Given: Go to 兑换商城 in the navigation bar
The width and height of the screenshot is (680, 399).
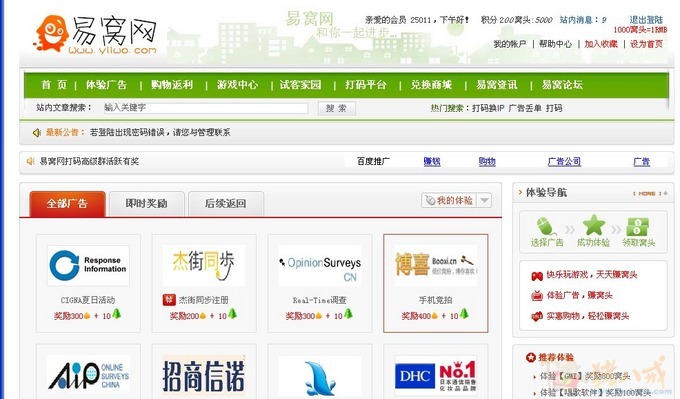Looking at the screenshot, I should [432, 85].
